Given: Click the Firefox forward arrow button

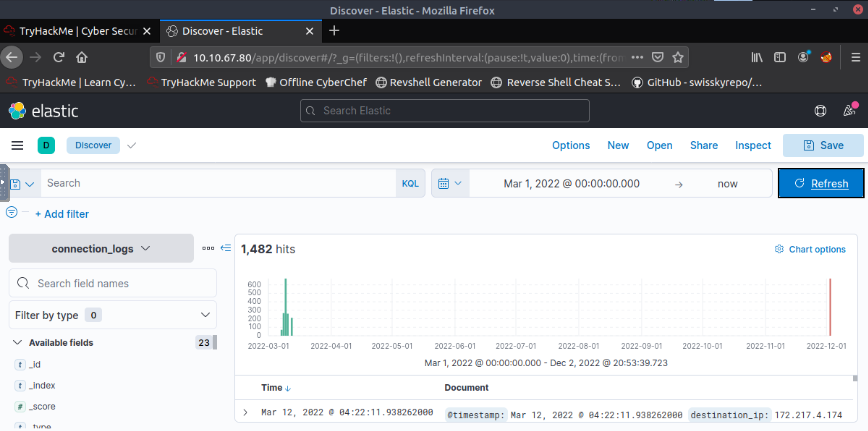Looking at the screenshot, I should [x=35, y=57].
